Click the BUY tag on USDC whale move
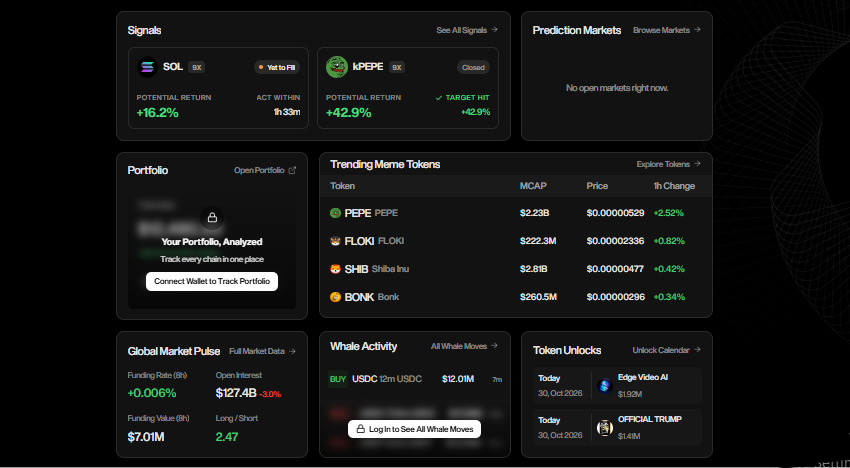Image resolution: width=850 pixels, height=468 pixels. tap(338, 379)
